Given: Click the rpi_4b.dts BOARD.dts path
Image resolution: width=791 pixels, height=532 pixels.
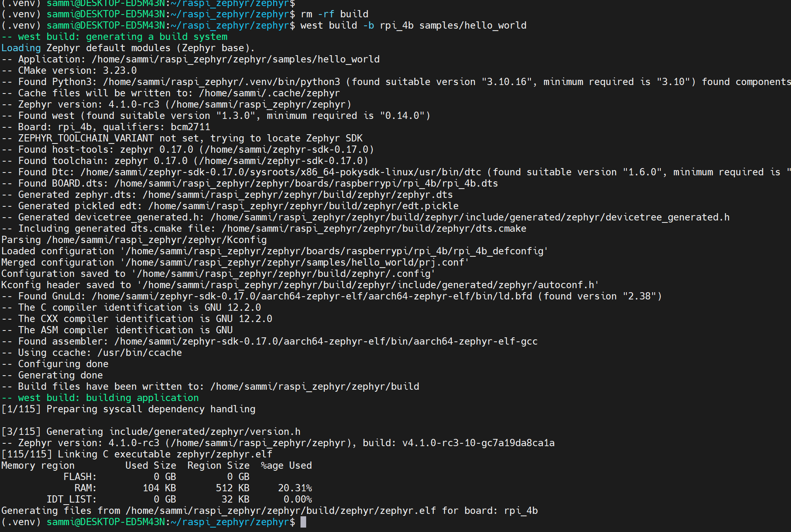Looking at the screenshot, I should point(306,183).
